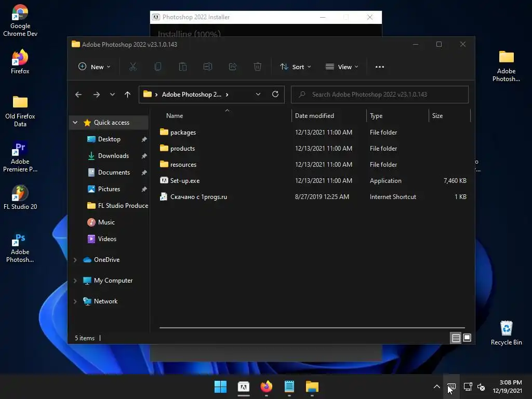The width and height of the screenshot is (532, 399).
Task: Select Adobe Photoshop folder on desktop right
Action: (x=506, y=66)
